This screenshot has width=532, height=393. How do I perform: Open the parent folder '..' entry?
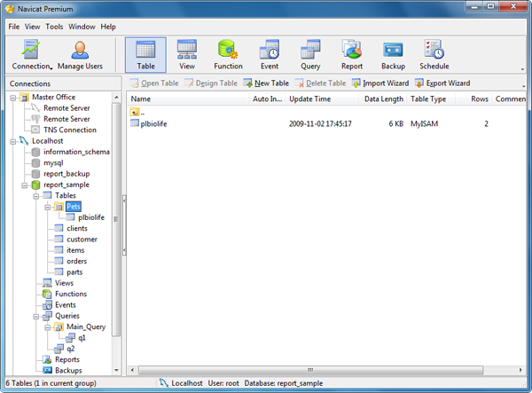point(137,112)
